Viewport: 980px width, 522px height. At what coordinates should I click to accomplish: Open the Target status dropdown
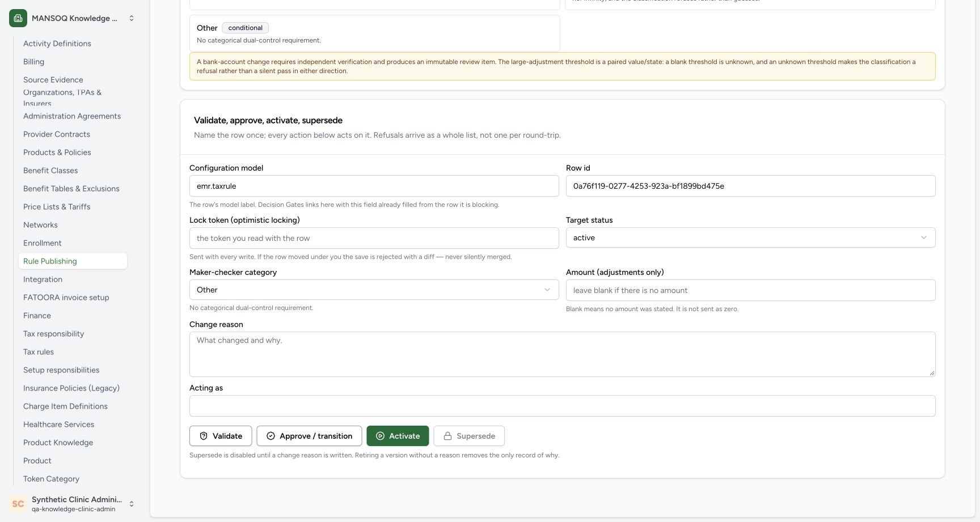coord(750,237)
